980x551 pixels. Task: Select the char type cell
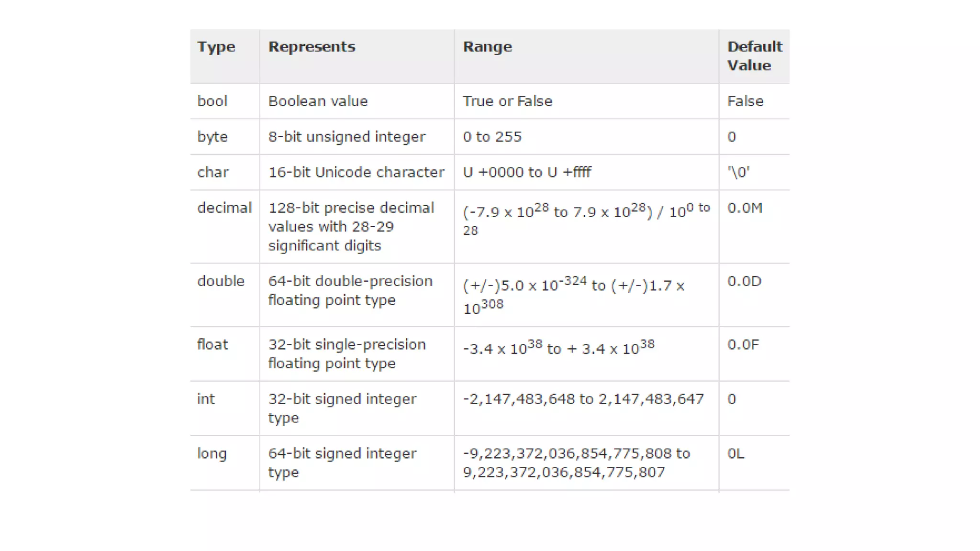tap(213, 172)
